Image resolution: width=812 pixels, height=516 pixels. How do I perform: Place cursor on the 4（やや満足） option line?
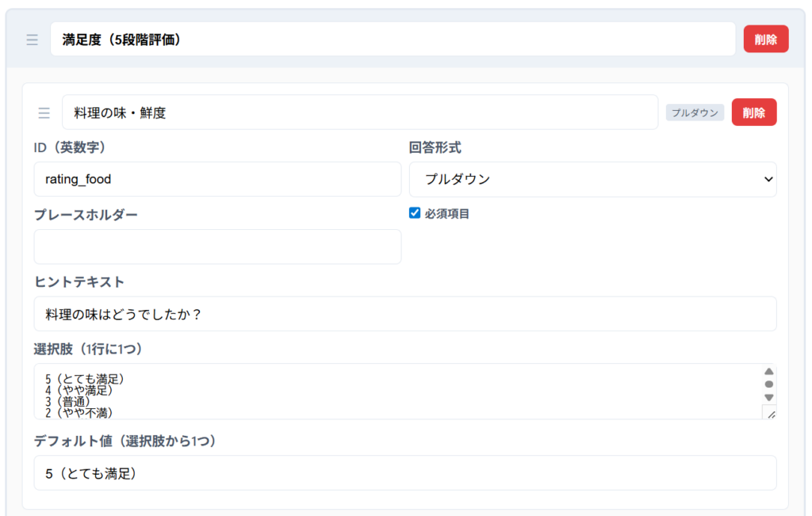[x=79, y=390]
